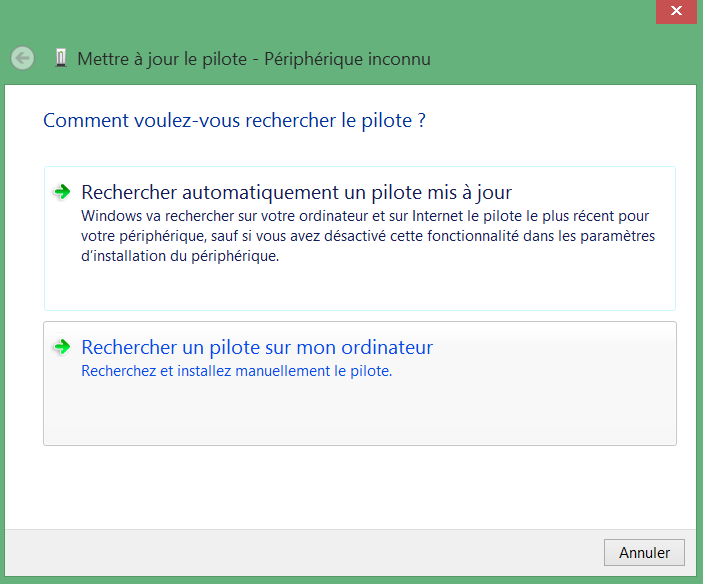The height and width of the screenshot is (584, 703).
Task: Click 'Périphérique inconnu' in the window title
Action: 347,59
